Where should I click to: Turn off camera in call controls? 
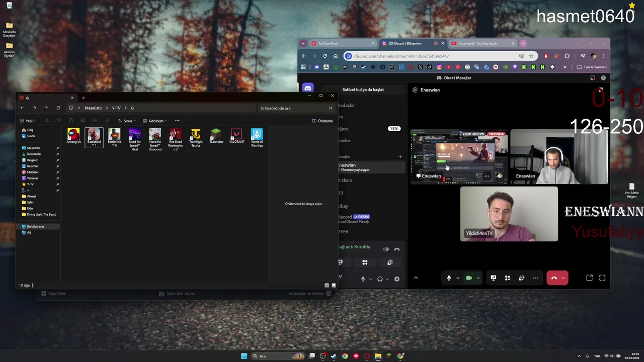click(x=469, y=278)
